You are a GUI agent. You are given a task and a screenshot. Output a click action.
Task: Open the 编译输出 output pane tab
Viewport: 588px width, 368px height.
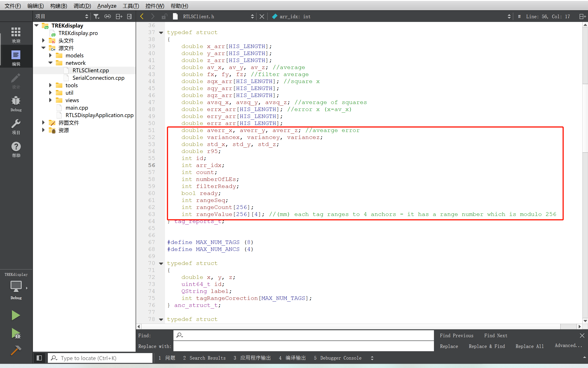point(292,358)
